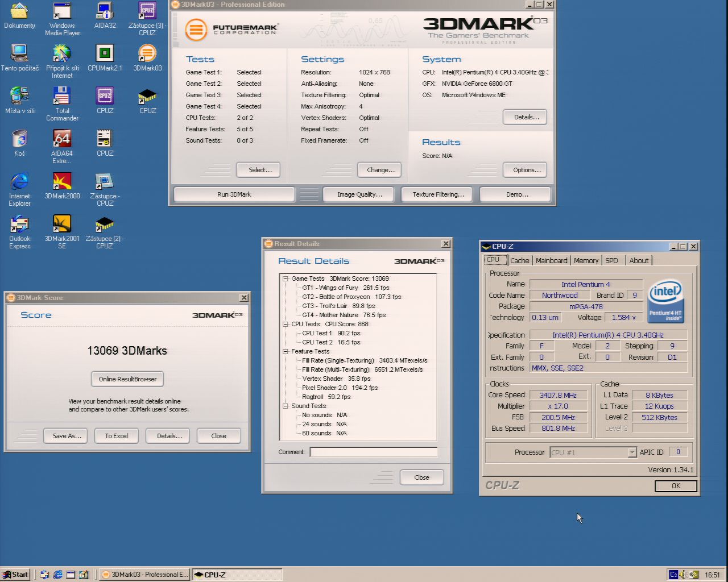Collapse the Sound Tests tree node

tap(286, 406)
